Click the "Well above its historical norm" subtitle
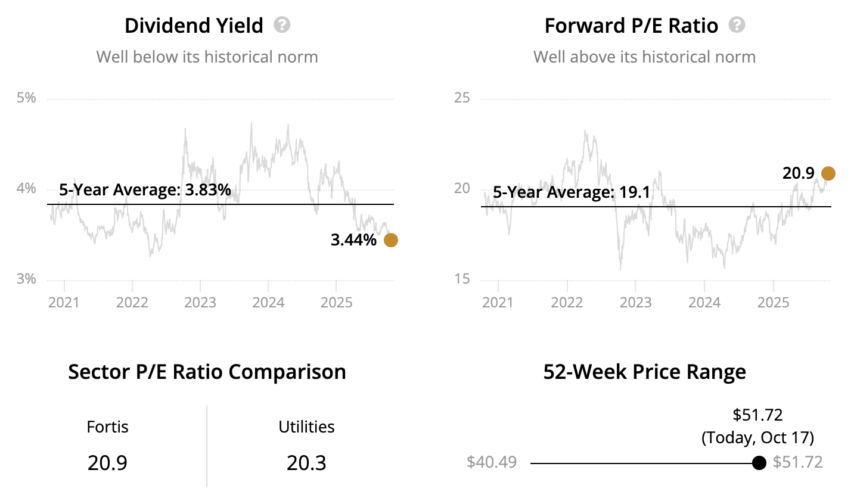Image resolution: width=857 pixels, height=504 pixels. 644,57
